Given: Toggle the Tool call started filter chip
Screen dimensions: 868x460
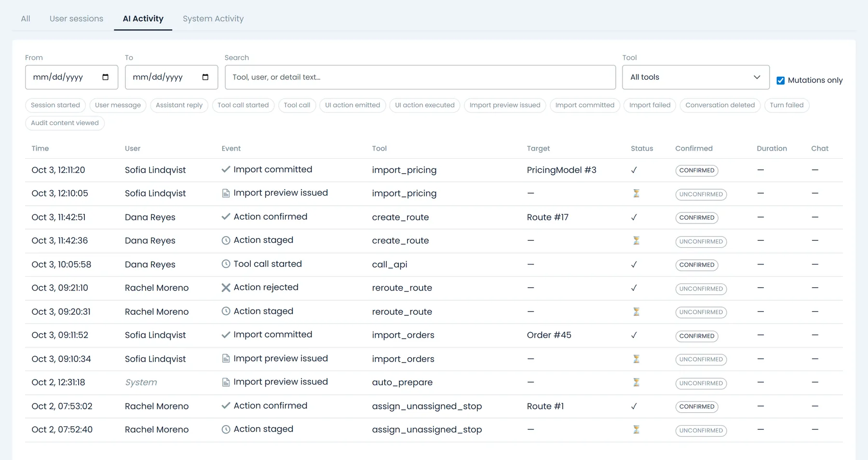Looking at the screenshot, I should [x=243, y=105].
